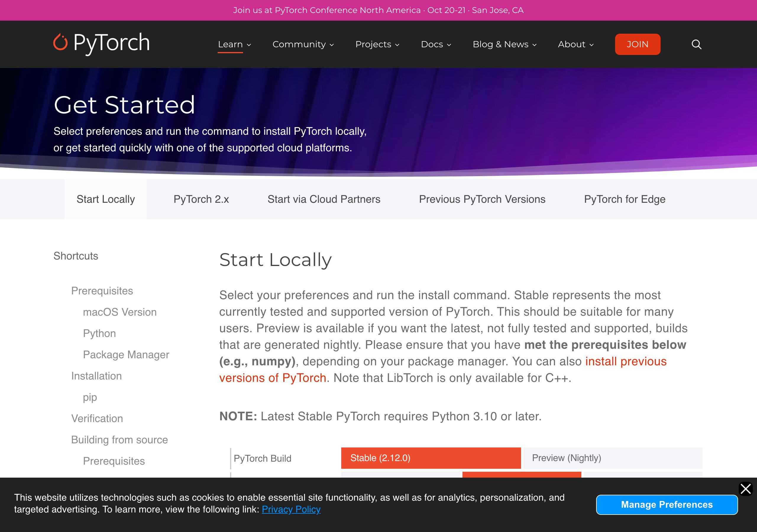Jump to pip shortcut in sidebar
This screenshot has height=532, width=757.
pos(90,397)
